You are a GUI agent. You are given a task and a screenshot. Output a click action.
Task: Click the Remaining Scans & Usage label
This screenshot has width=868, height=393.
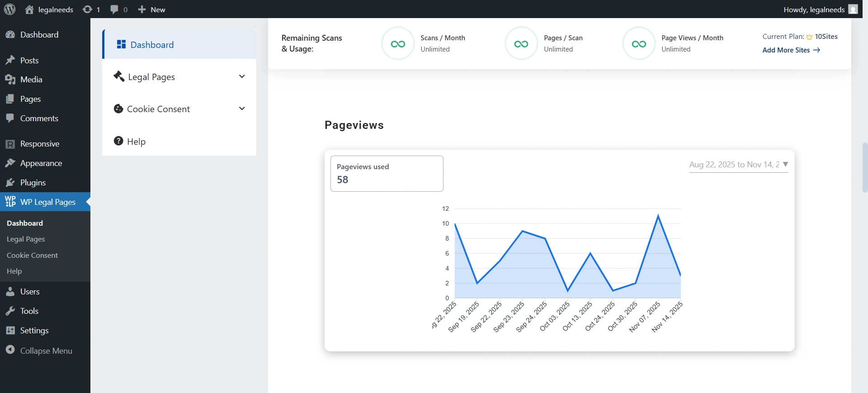[x=311, y=43]
